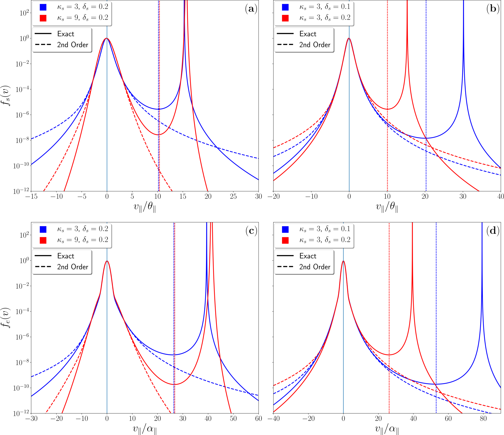Select the Exact legend entry in panel (a)
504x435 pixels.
coord(65,34)
